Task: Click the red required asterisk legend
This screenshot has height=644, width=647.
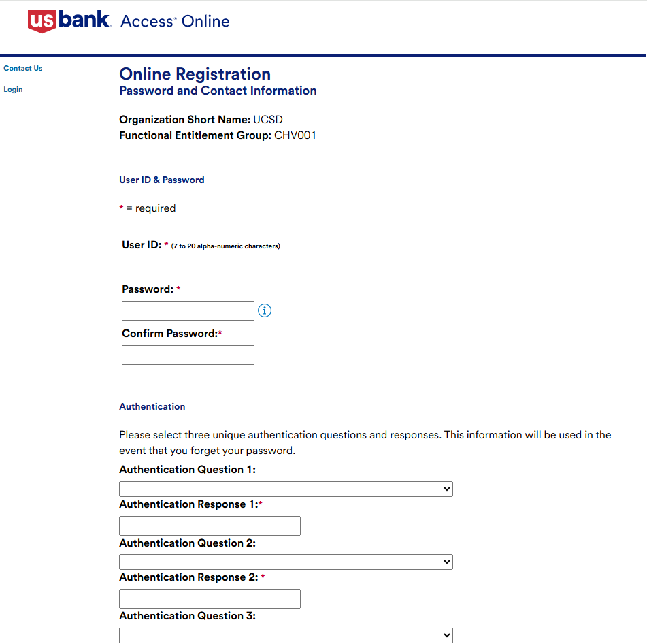Action: tap(148, 208)
